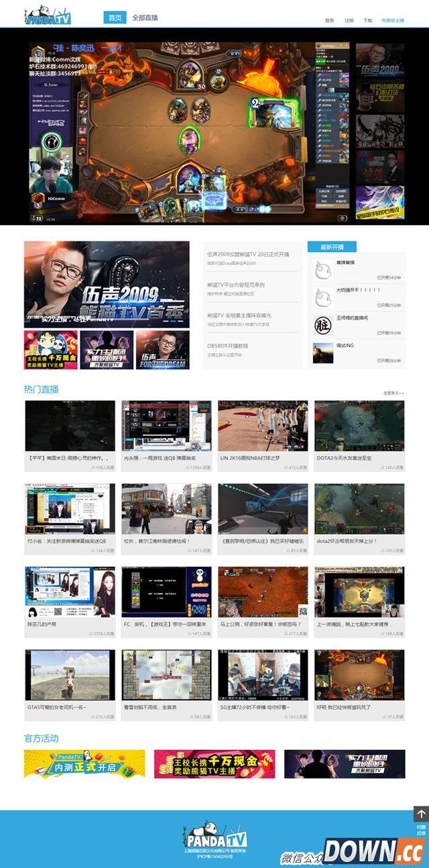The height and width of the screenshot is (868, 429).
Task: Click avatar icon beside 首播首播
Action: point(323,270)
